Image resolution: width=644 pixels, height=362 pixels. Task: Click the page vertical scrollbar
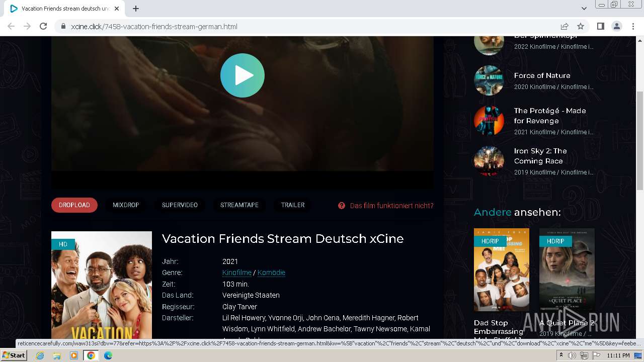[x=640, y=141]
